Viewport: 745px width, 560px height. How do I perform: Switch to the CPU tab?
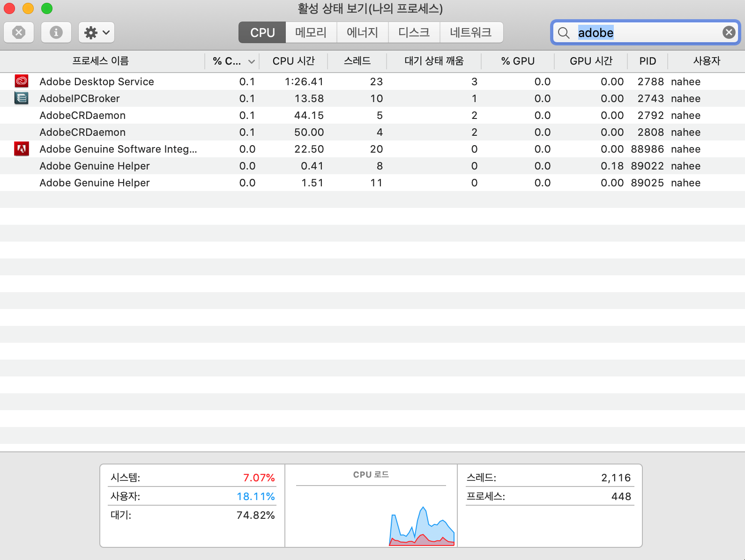point(262,32)
